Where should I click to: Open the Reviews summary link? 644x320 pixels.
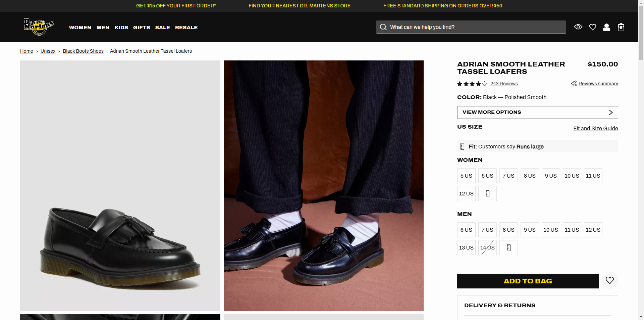pos(598,84)
